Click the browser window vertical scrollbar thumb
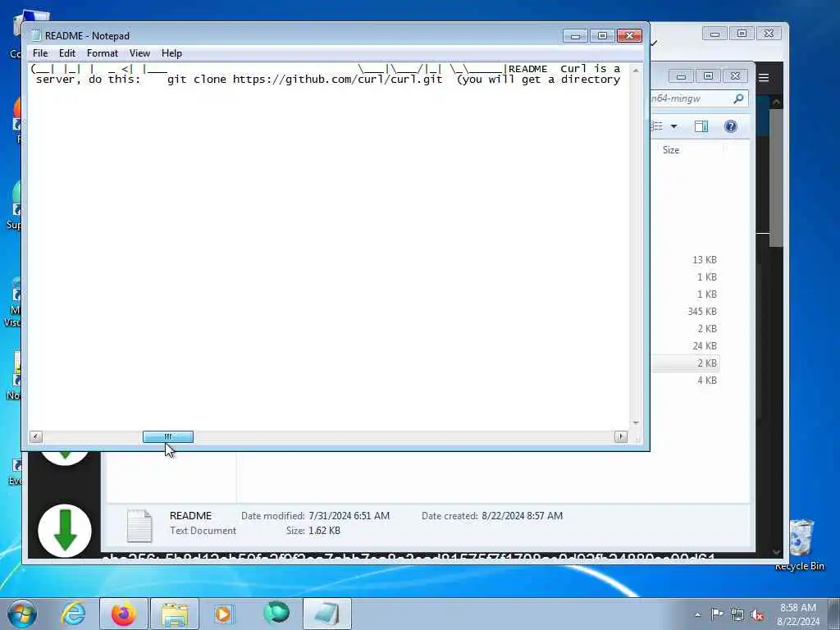840x630 pixels. [x=776, y=177]
